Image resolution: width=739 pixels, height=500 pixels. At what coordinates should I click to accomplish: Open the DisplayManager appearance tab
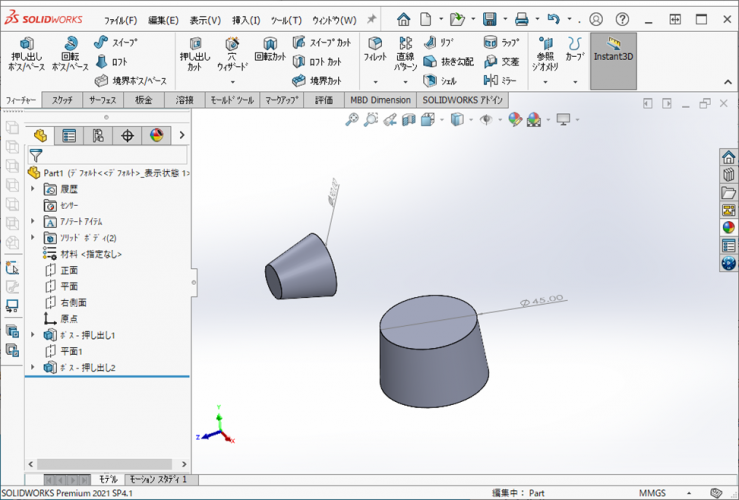(x=156, y=136)
